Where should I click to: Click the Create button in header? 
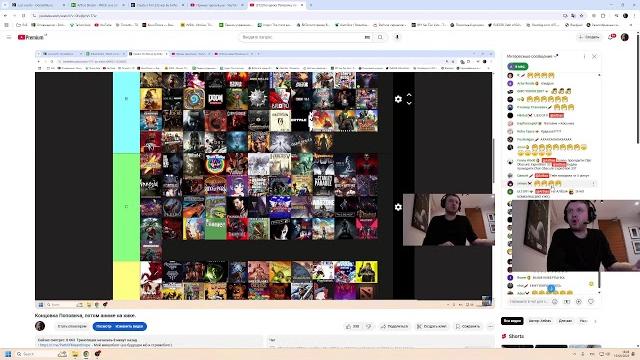(589, 37)
